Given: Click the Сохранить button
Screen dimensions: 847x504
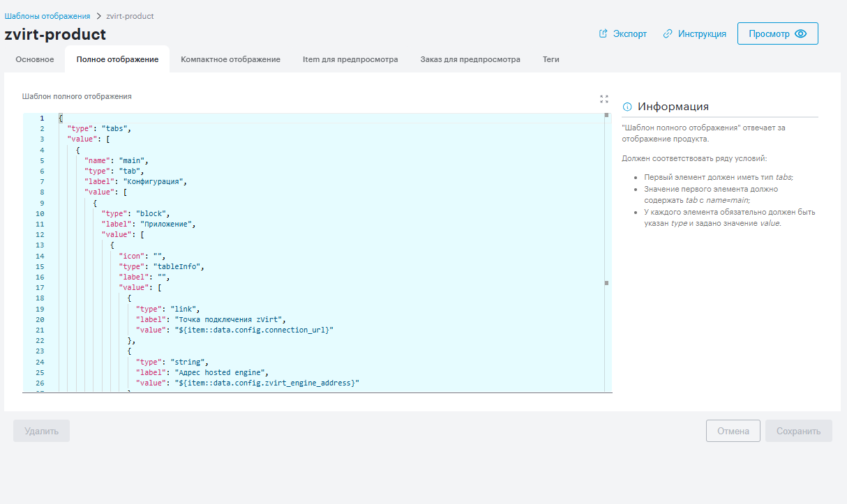Looking at the screenshot, I should tap(799, 431).
